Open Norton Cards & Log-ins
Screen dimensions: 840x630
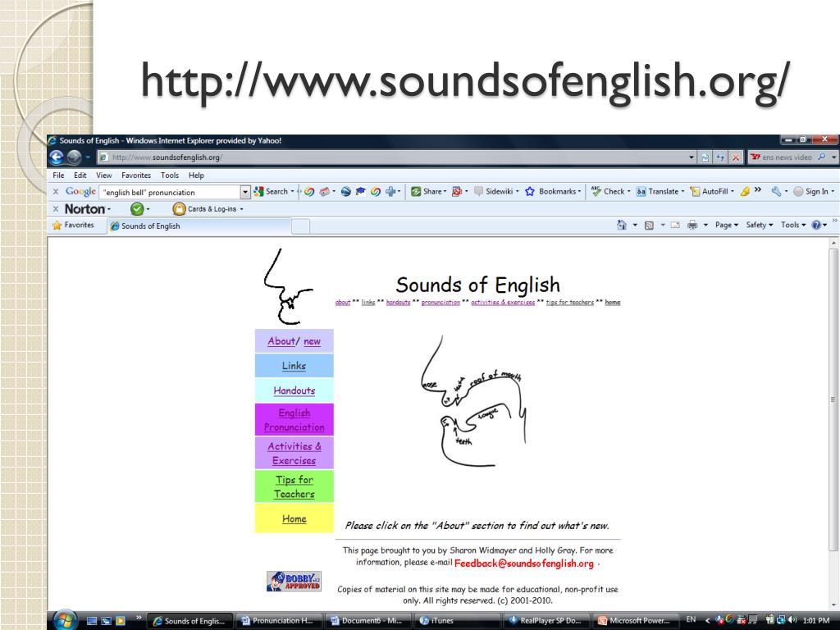coord(208,209)
